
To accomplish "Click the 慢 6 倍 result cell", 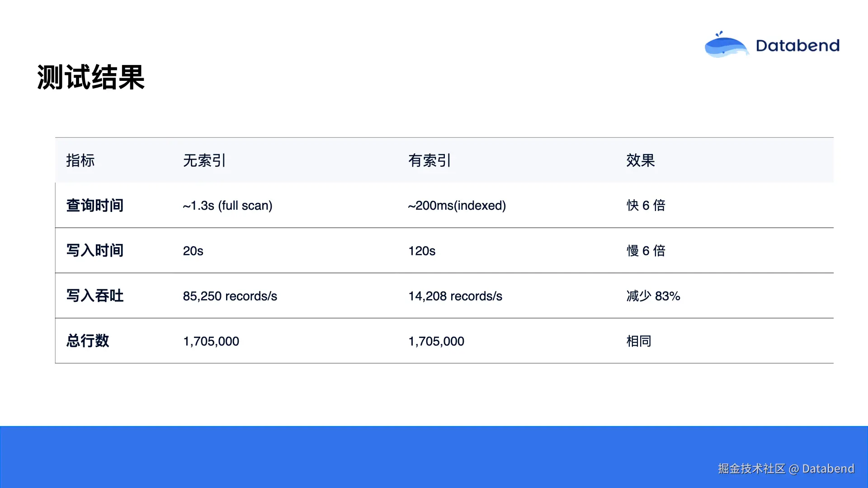I will [x=646, y=251].
